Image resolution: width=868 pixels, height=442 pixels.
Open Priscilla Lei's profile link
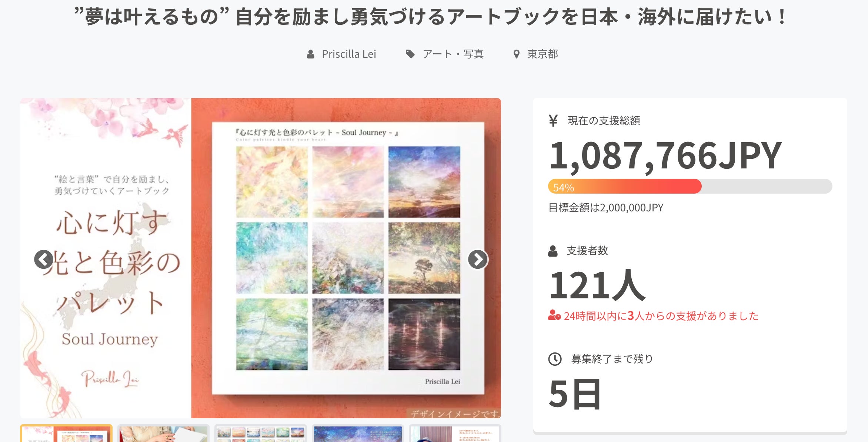tap(349, 54)
